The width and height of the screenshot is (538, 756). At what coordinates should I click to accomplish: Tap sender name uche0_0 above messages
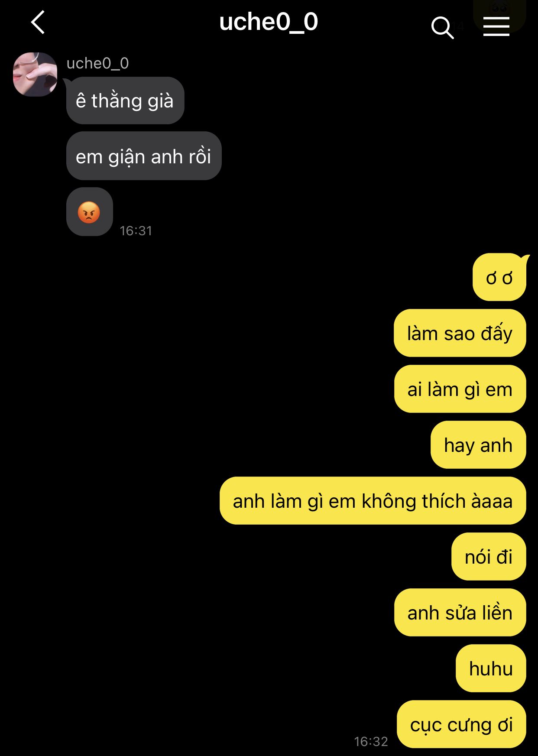pos(97,63)
